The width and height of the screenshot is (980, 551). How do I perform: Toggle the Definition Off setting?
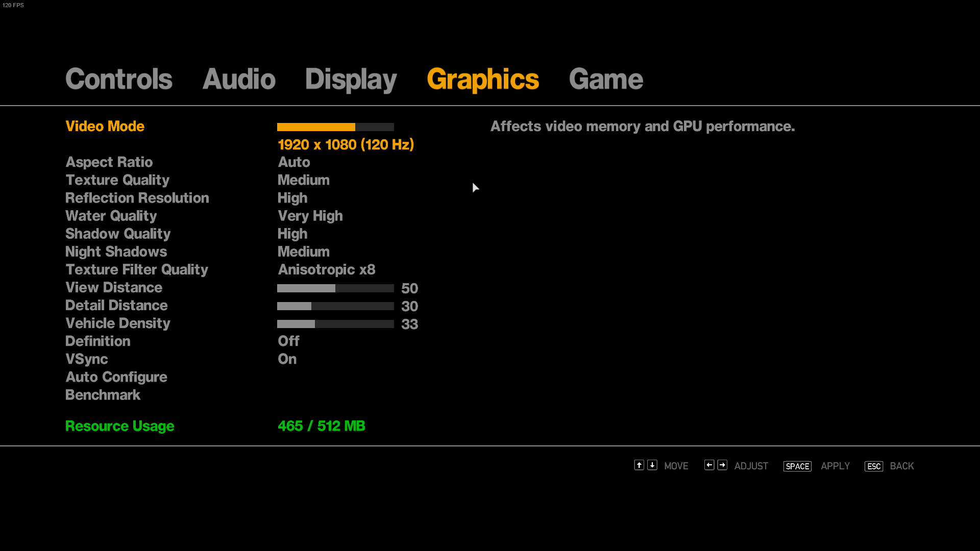coord(288,341)
